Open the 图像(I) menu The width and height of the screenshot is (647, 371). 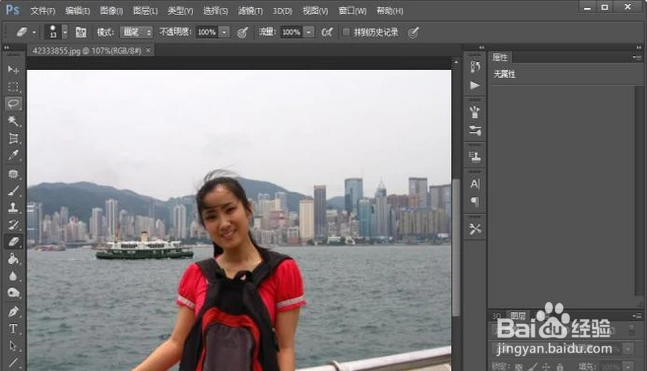click(111, 11)
